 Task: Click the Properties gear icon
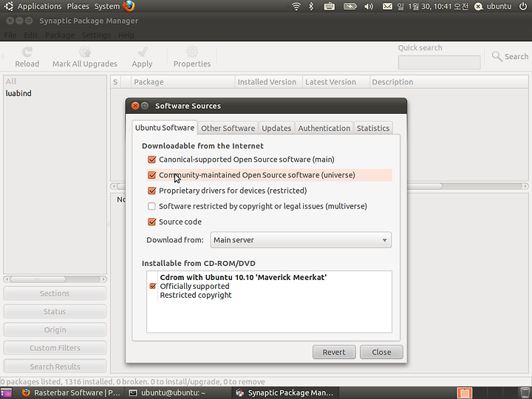point(192,52)
